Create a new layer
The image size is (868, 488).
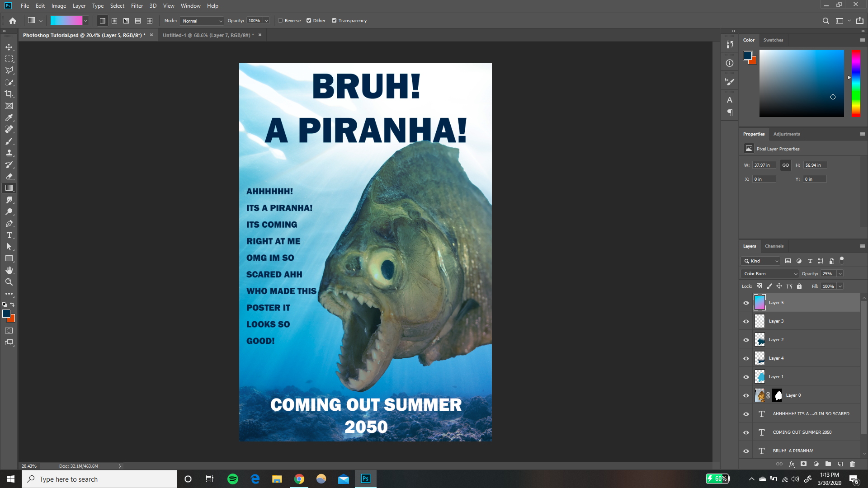point(840,464)
